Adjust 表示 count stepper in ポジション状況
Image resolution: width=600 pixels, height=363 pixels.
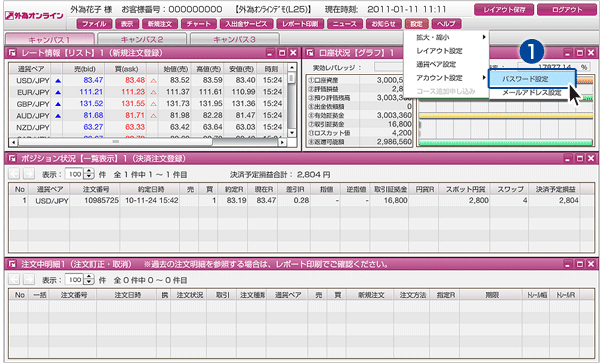point(89,174)
